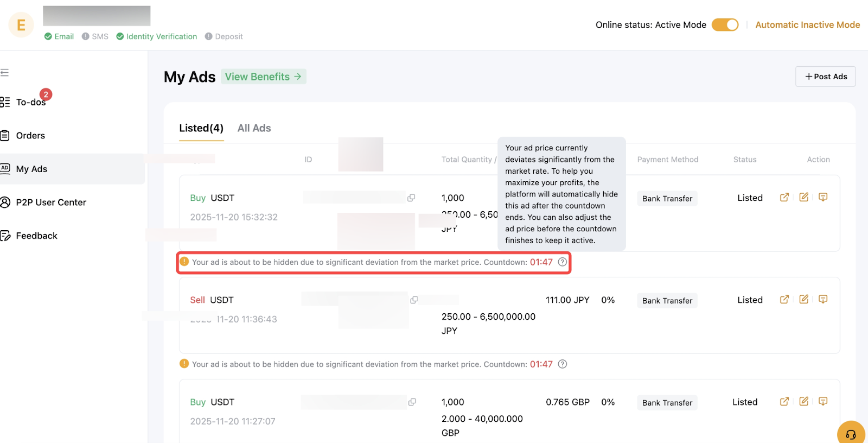Collapse the sidebar using the menu icon
The image size is (868, 443).
click(5, 73)
